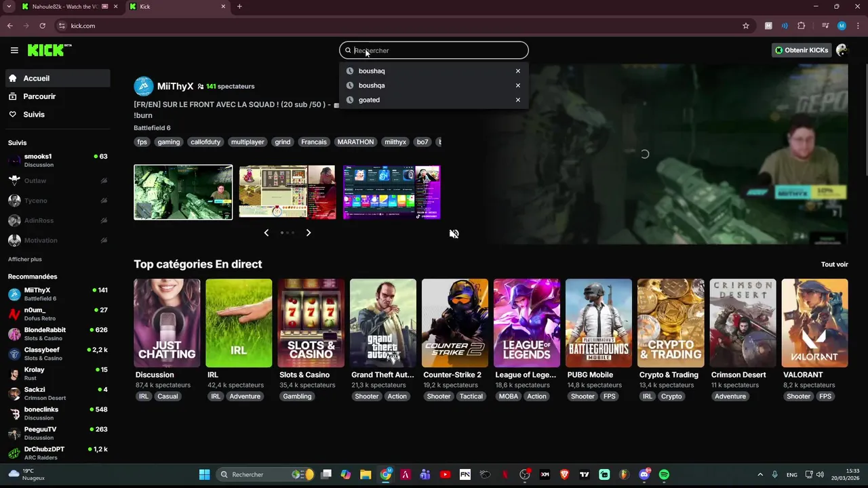Click the callofduty tag
This screenshot has height=488, width=868.
click(x=205, y=142)
